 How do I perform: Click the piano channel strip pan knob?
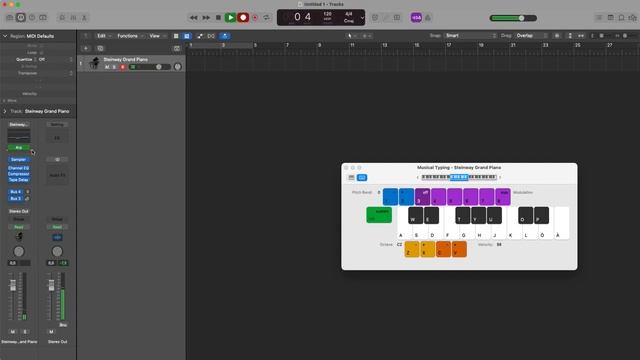19,251
